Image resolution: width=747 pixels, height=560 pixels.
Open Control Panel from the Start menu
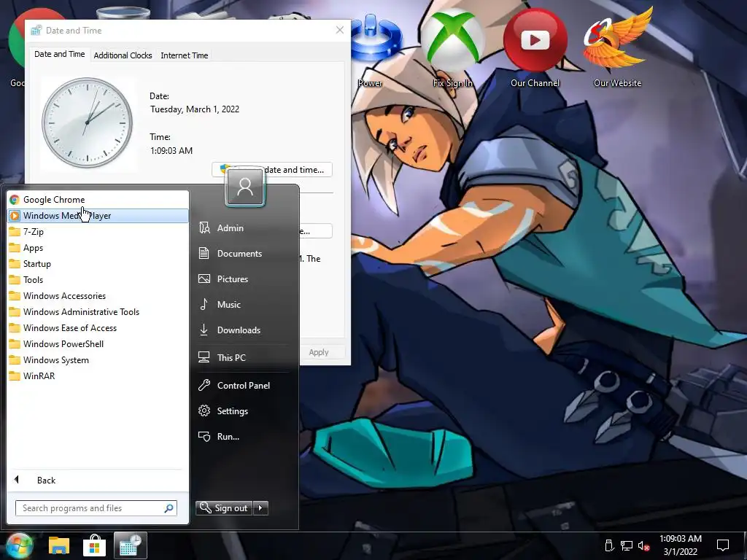[x=242, y=385]
